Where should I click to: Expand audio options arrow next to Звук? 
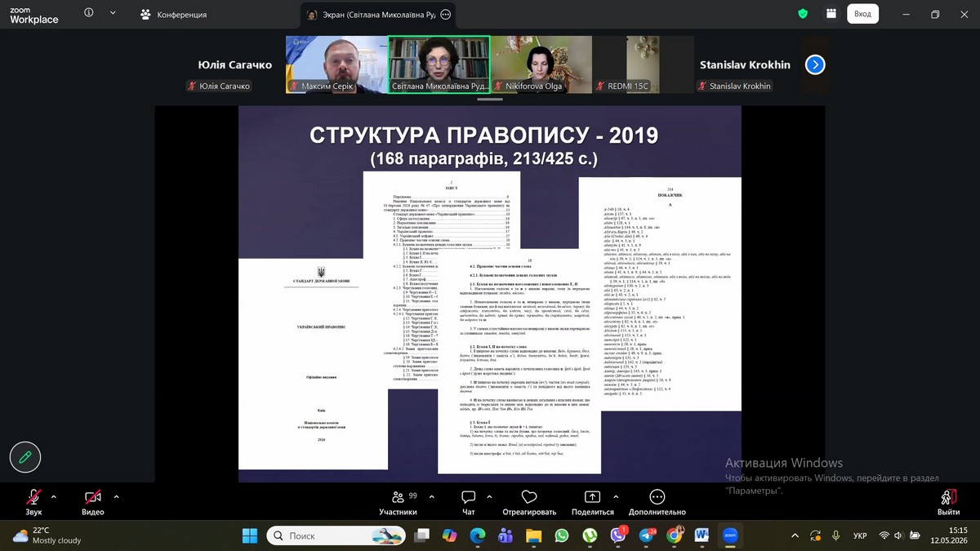coord(54,496)
